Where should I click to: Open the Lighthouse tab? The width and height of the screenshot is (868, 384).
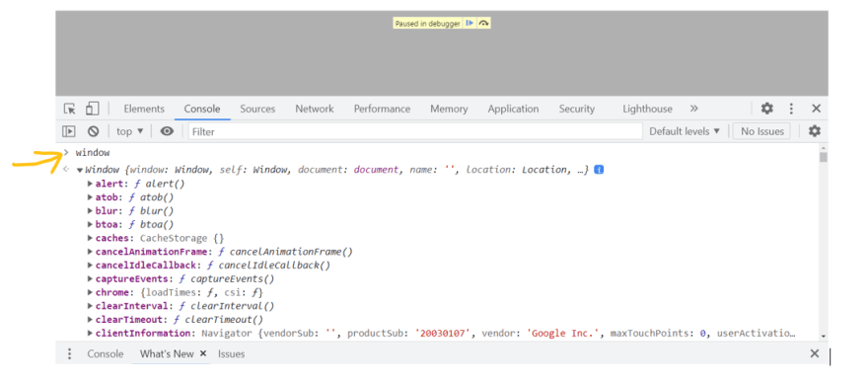pos(647,109)
